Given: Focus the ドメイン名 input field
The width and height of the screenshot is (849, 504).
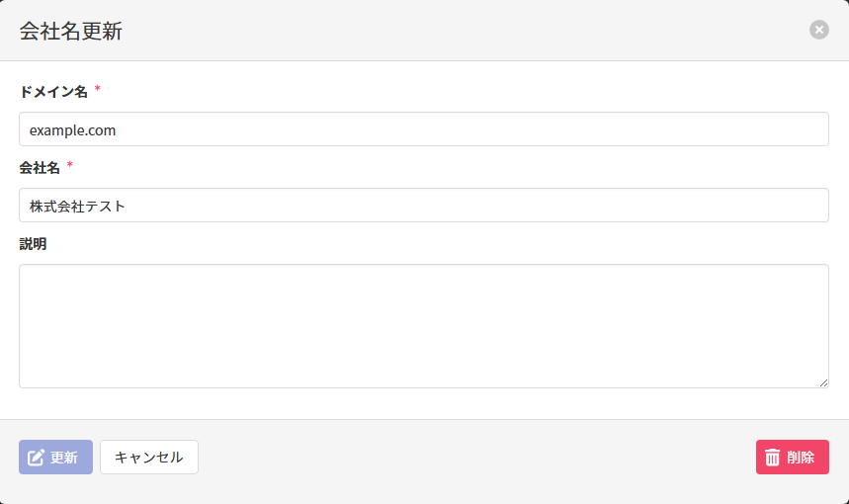Looking at the screenshot, I should tap(423, 129).
